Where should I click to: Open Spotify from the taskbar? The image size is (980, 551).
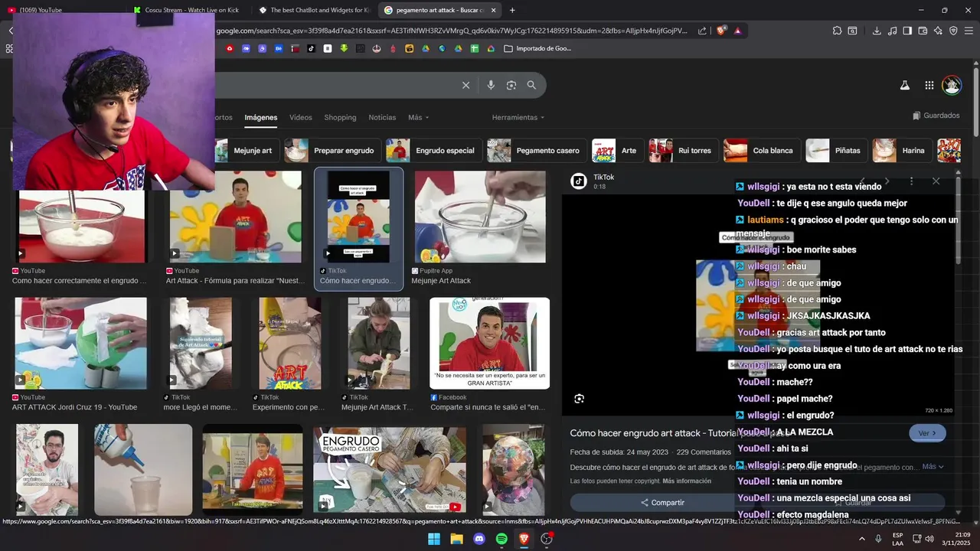tap(501, 539)
